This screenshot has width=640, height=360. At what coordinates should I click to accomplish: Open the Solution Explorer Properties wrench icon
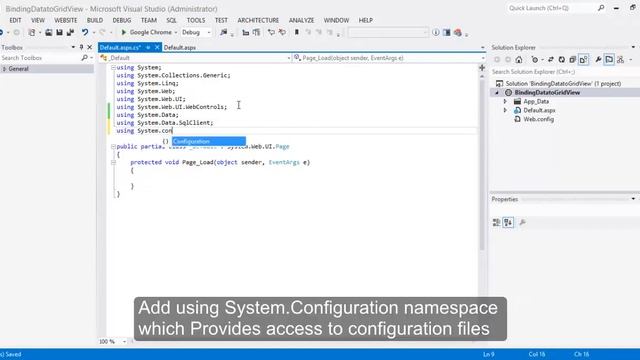(598, 60)
